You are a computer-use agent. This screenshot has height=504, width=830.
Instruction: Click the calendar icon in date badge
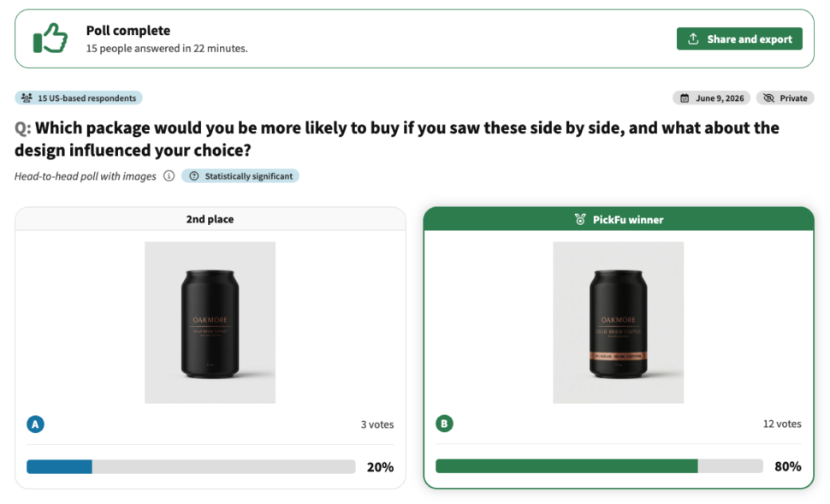point(685,98)
